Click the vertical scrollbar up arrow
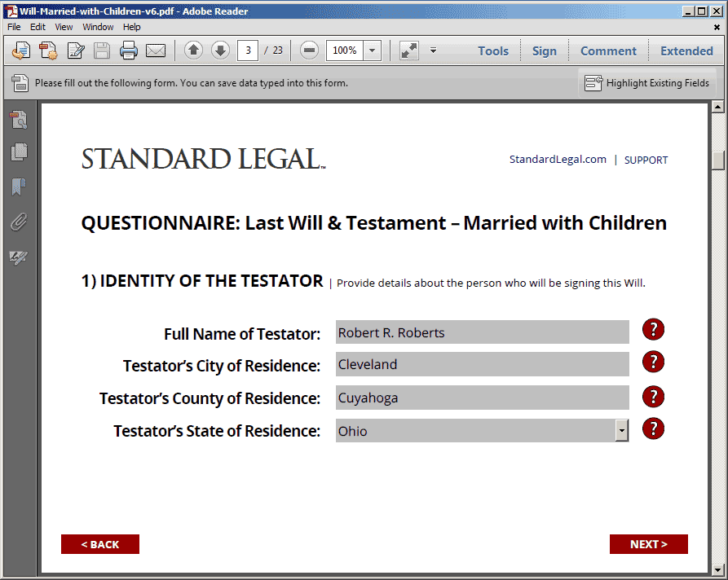The height and width of the screenshot is (580, 728). pos(717,108)
